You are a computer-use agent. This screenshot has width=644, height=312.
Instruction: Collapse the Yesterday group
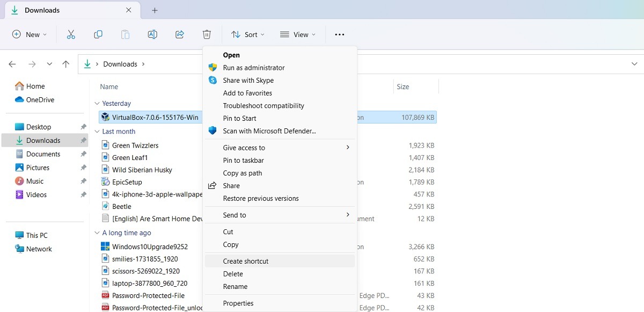point(98,103)
